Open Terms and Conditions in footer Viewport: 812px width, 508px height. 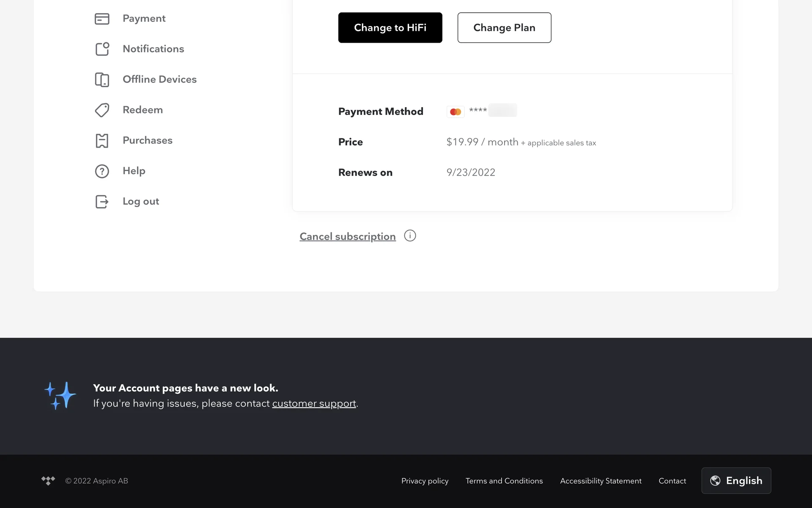click(x=504, y=481)
